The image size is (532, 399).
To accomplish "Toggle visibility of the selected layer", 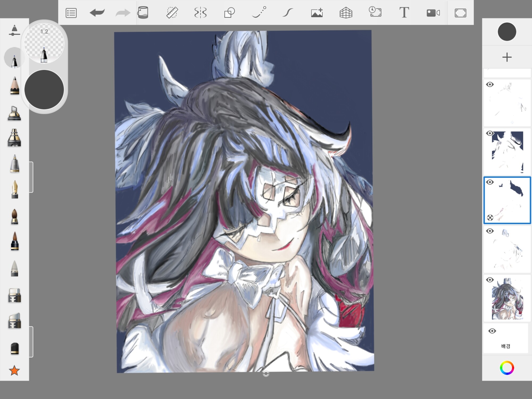I will (490, 182).
